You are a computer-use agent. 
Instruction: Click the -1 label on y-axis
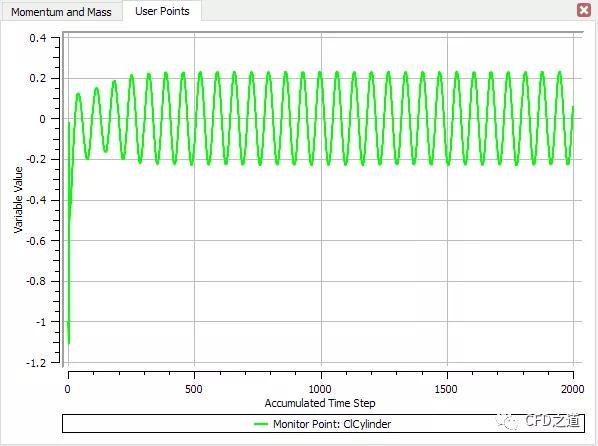point(40,322)
